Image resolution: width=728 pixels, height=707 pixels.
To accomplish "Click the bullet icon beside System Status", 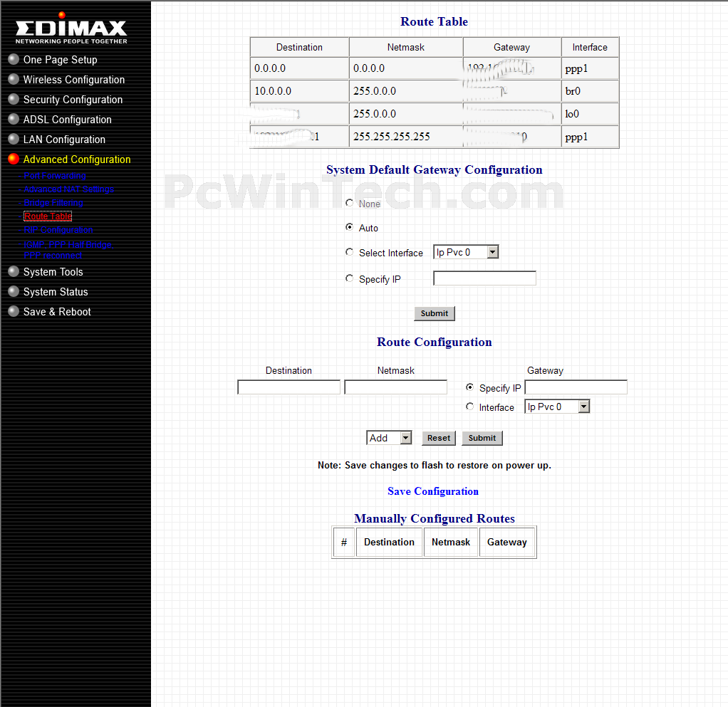I will (14, 291).
